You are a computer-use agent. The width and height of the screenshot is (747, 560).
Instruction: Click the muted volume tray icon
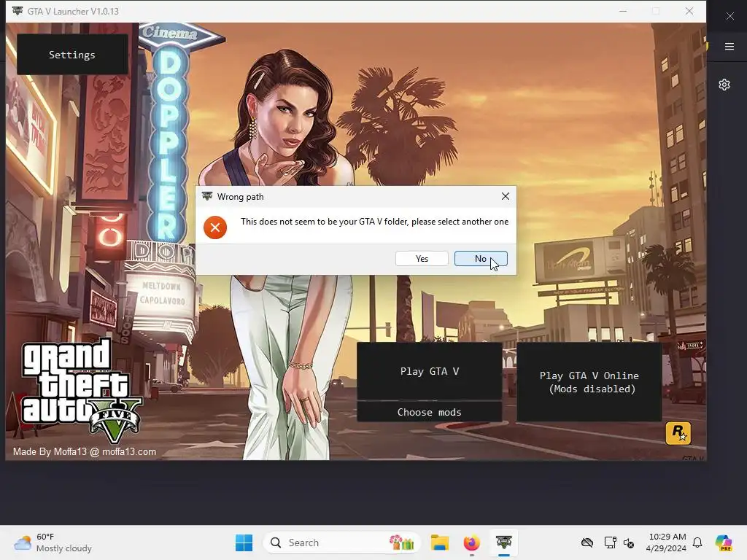coord(629,542)
